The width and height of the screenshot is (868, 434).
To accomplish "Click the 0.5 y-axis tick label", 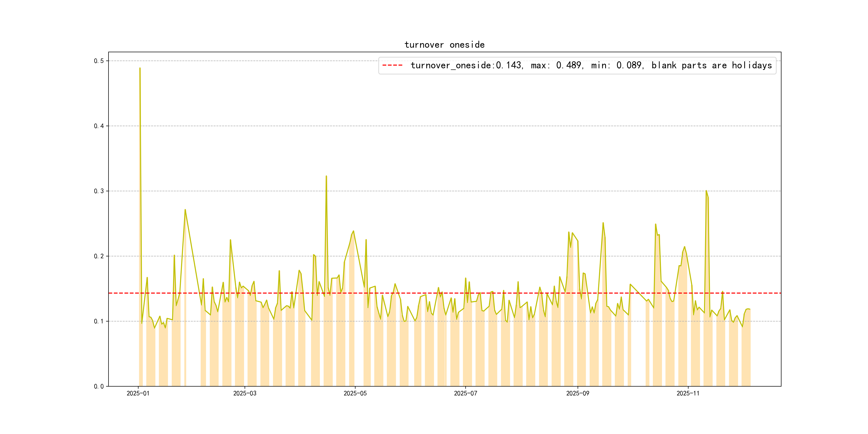I will click(x=98, y=61).
